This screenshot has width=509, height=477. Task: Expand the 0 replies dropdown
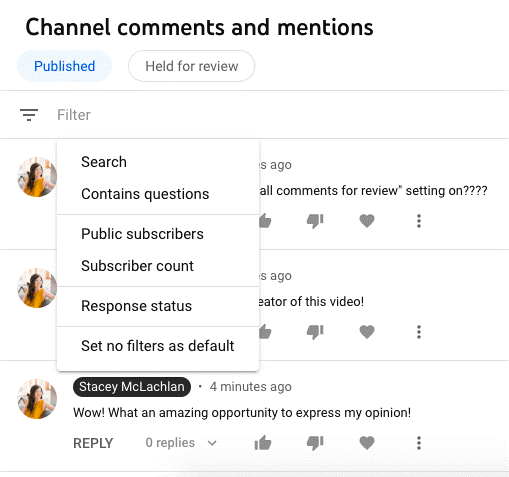click(181, 443)
